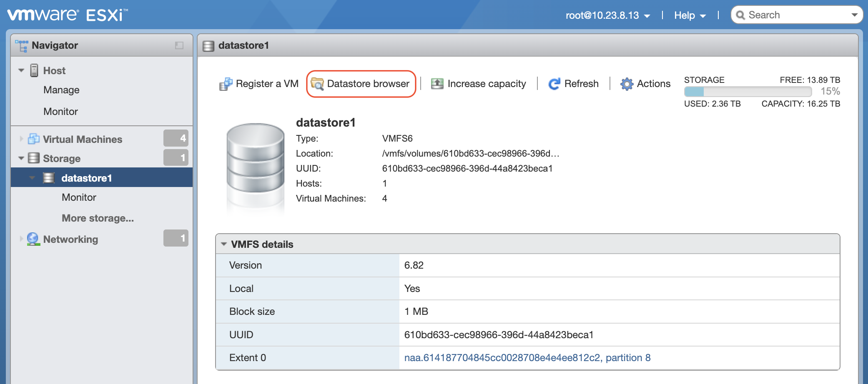Screen dimensions: 868x384
Task: Open the Extent 0 naa partition link
Action: coord(527,358)
